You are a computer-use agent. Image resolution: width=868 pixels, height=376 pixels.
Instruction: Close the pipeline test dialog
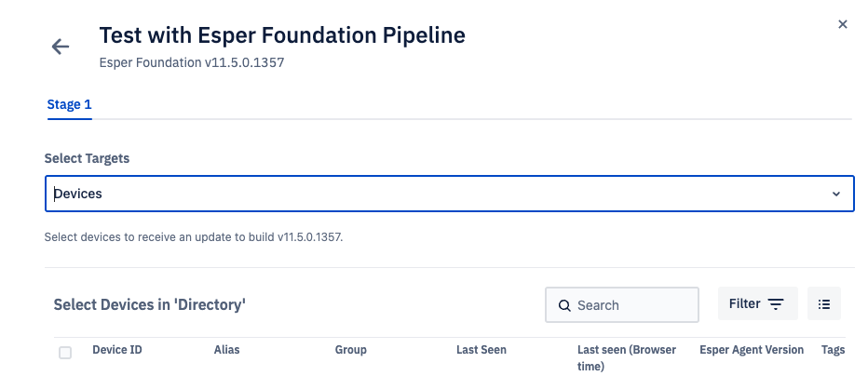point(843,24)
